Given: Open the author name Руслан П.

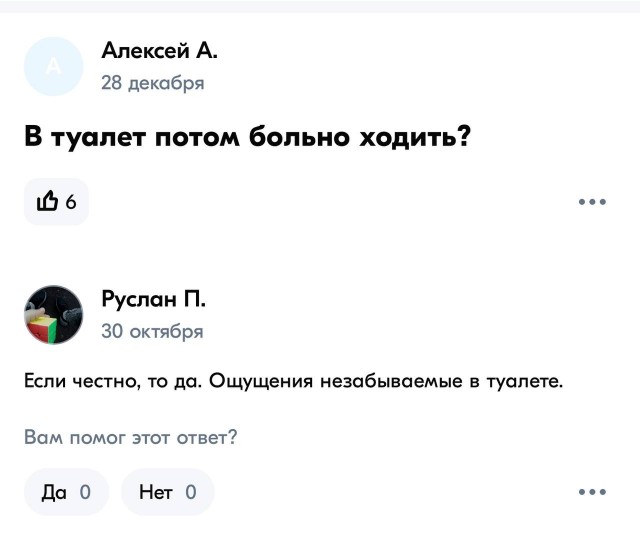Looking at the screenshot, I should (153, 299).
